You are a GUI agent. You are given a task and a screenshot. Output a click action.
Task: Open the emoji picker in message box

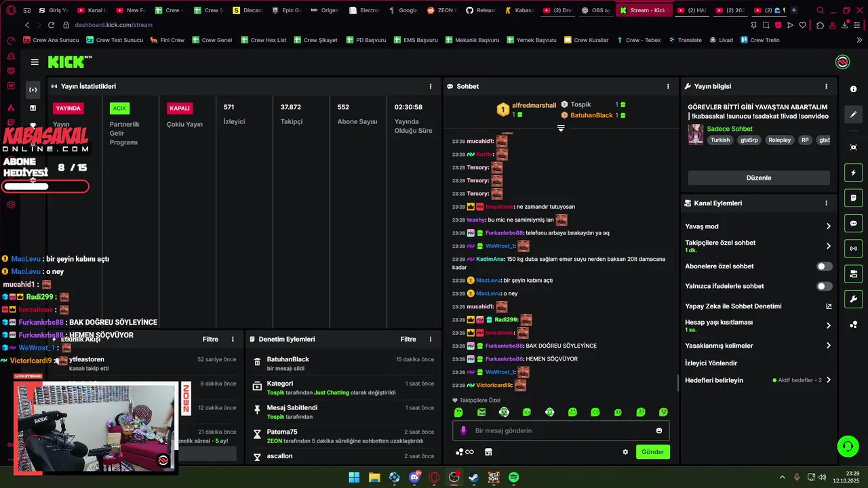659,430
